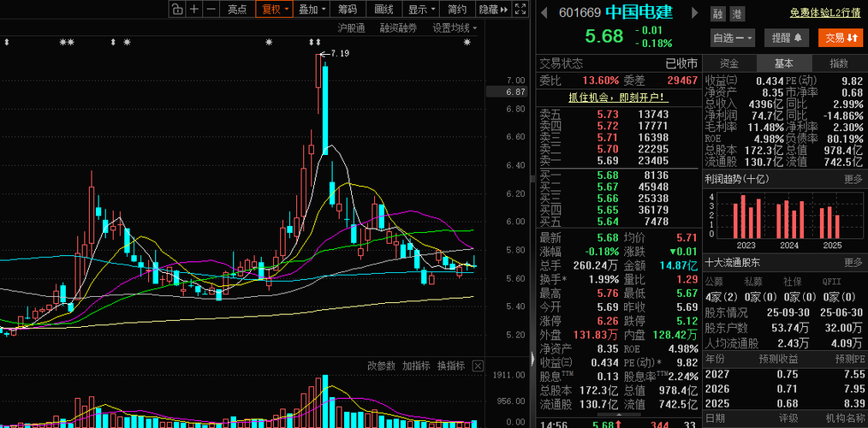
Task: Close indicator panel with X box icon
Action: (x=477, y=366)
